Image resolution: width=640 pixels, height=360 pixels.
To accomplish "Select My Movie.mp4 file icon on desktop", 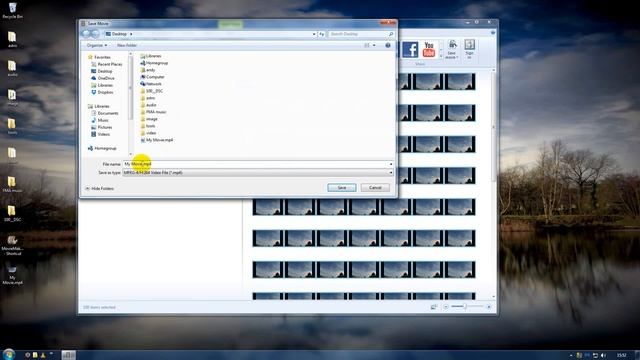I will click(x=12, y=275).
